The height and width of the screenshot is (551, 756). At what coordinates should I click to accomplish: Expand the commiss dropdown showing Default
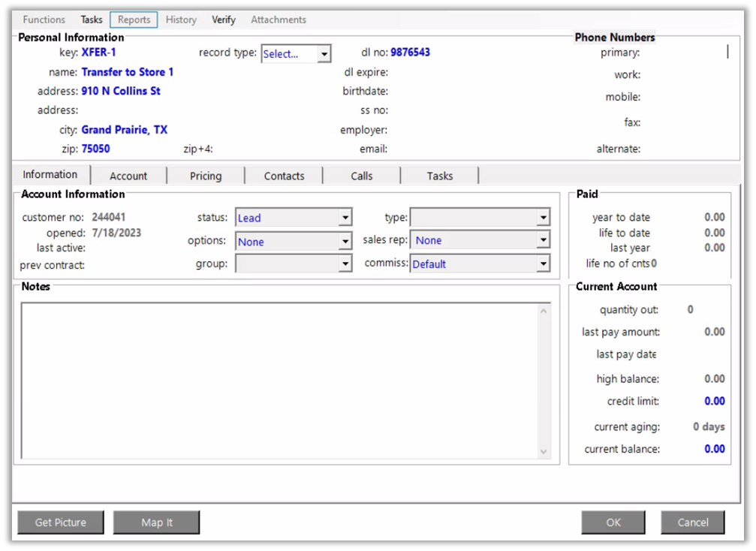543,264
